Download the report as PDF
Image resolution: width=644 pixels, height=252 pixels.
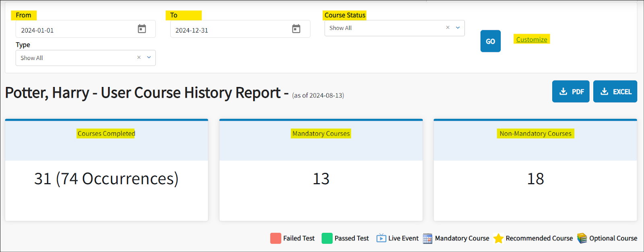[x=570, y=91]
